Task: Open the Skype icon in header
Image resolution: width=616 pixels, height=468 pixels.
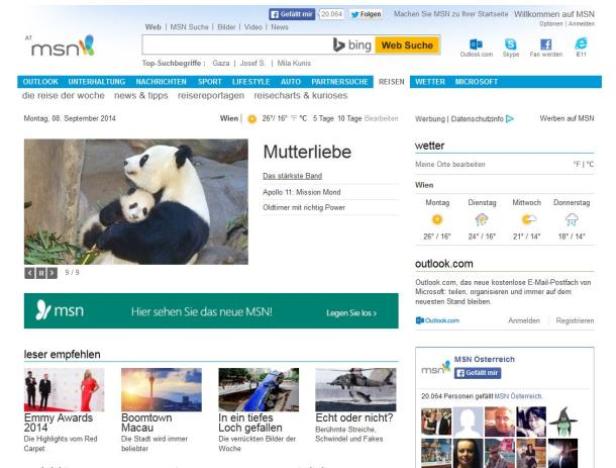Action: point(510,44)
